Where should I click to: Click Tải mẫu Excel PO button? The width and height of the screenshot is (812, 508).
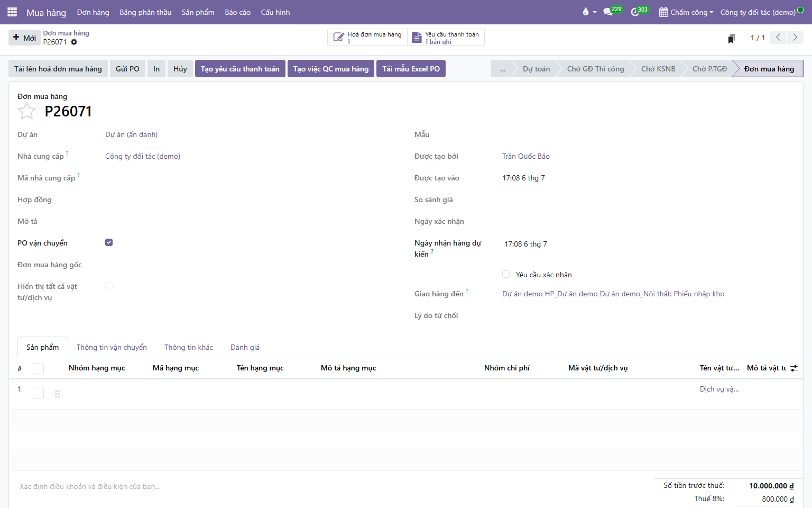point(411,69)
